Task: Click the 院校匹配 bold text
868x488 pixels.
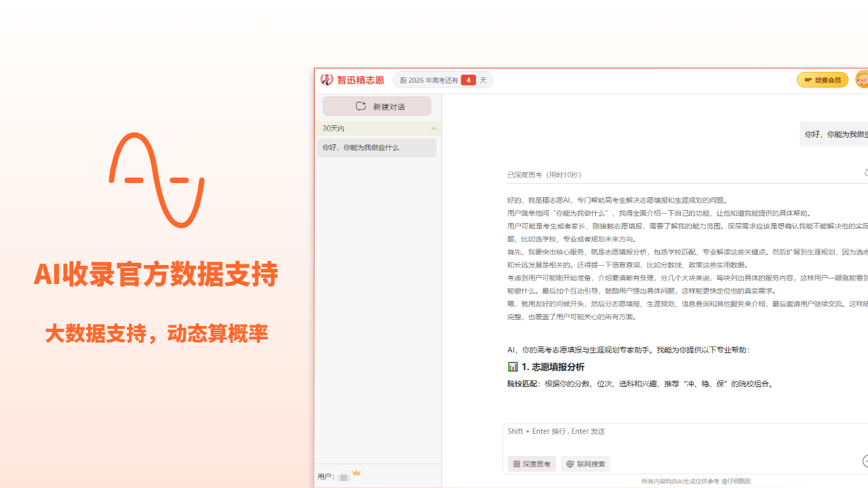Action: (x=522, y=384)
